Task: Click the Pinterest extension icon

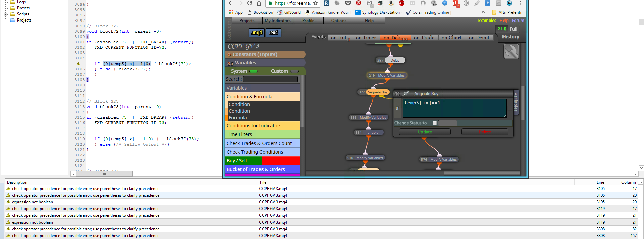Action: click(x=359, y=3)
